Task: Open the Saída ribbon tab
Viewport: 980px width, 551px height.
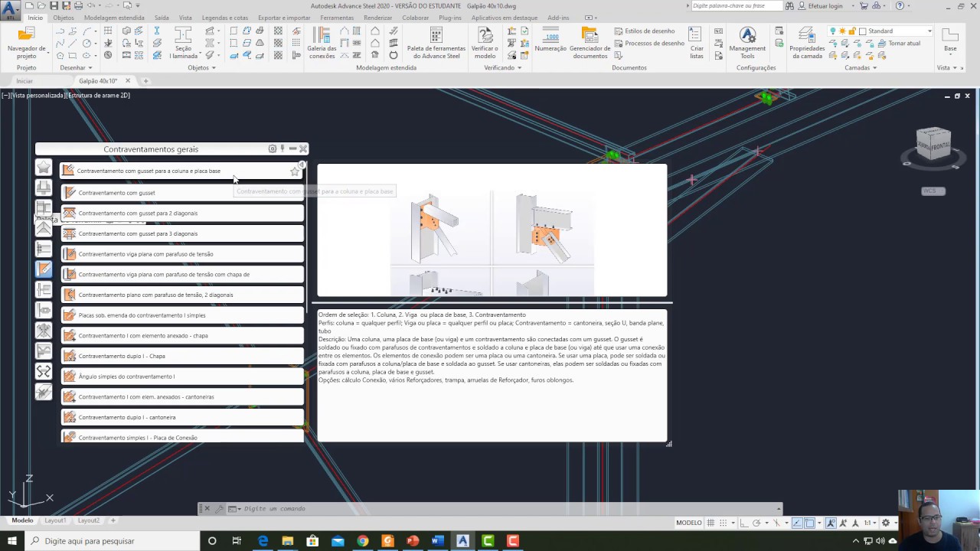Action: click(x=162, y=18)
